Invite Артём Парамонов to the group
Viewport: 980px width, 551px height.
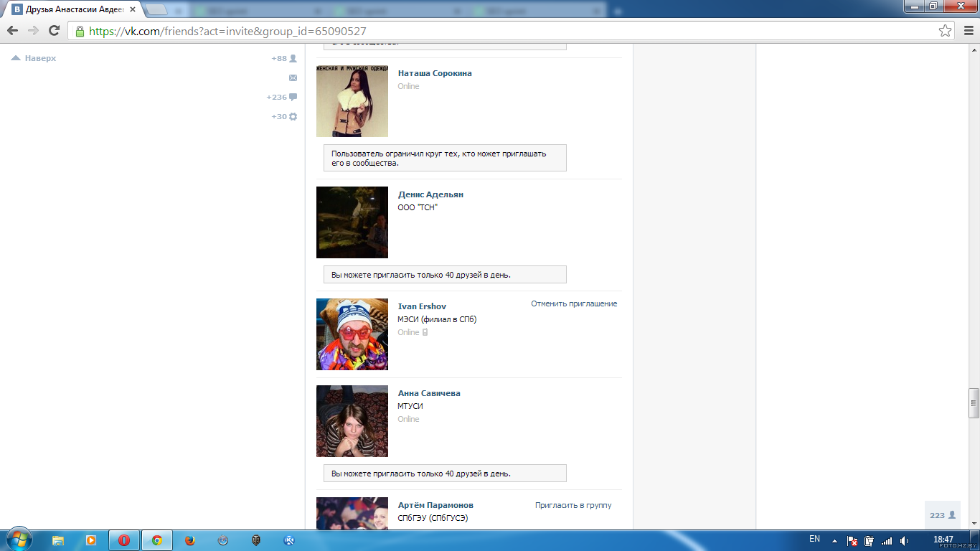[x=573, y=505]
